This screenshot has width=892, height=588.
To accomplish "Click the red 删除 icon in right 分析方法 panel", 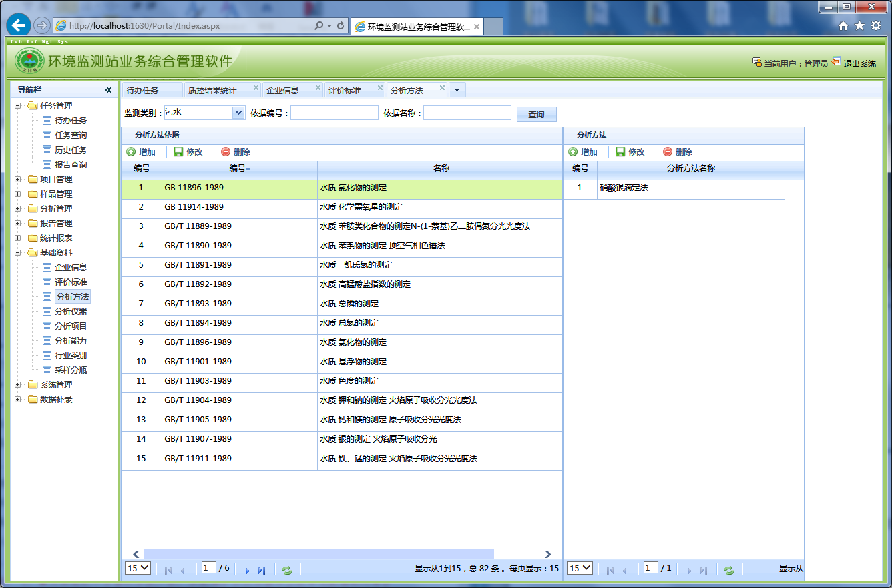I will pyautogui.click(x=668, y=152).
